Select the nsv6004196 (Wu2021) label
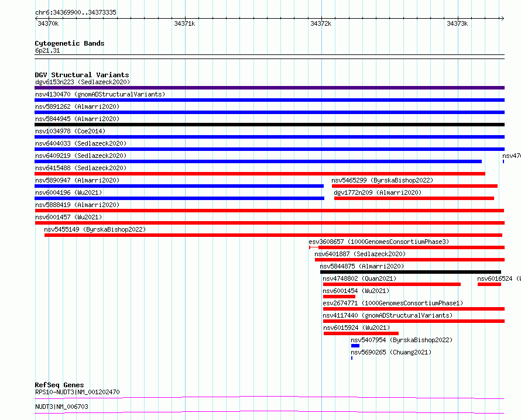 [x=68, y=192]
